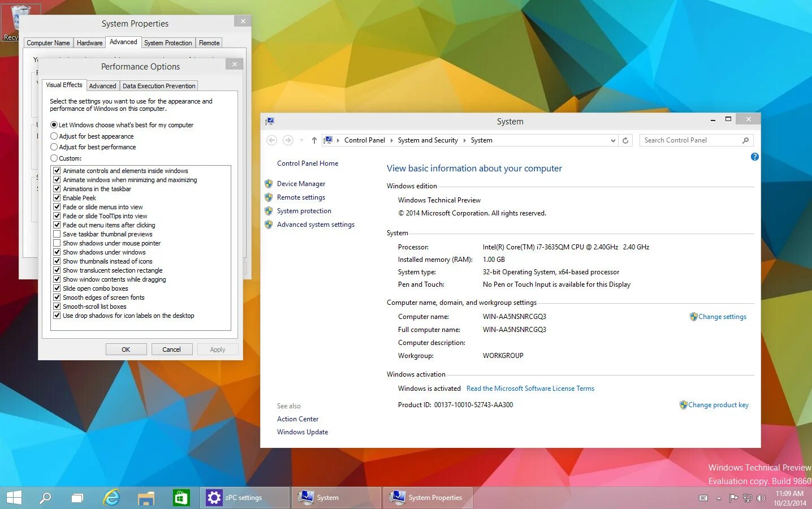Open the clock showing 11:09 AM
This screenshot has width=812, height=509.
(789, 498)
